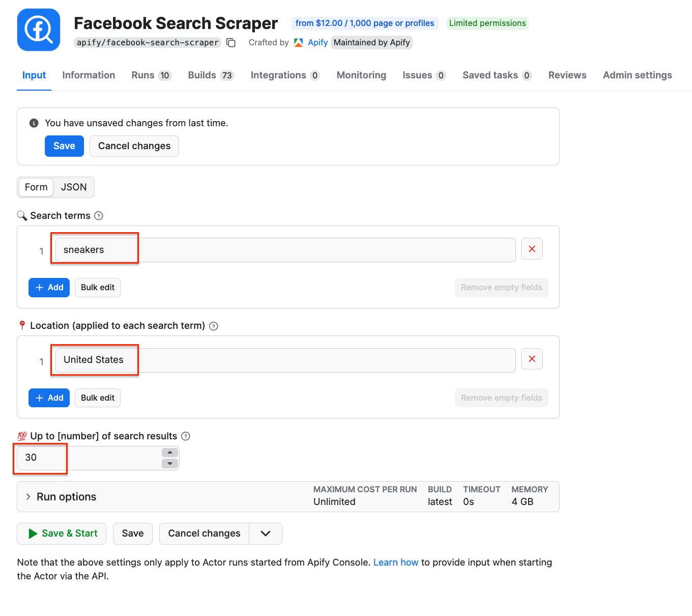The height and width of the screenshot is (616, 692).
Task: Click the increment arrow on search results stepper
Action: click(169, 453)
